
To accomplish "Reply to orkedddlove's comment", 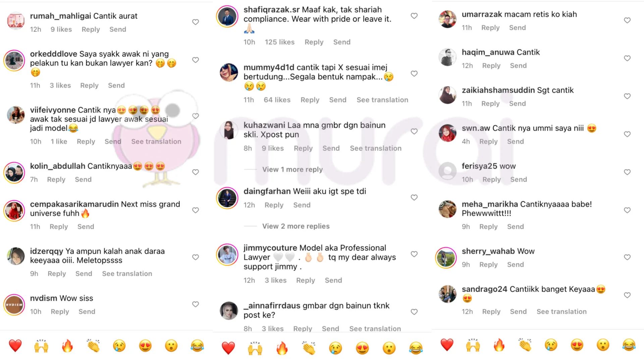I will [x=89, y=85].
